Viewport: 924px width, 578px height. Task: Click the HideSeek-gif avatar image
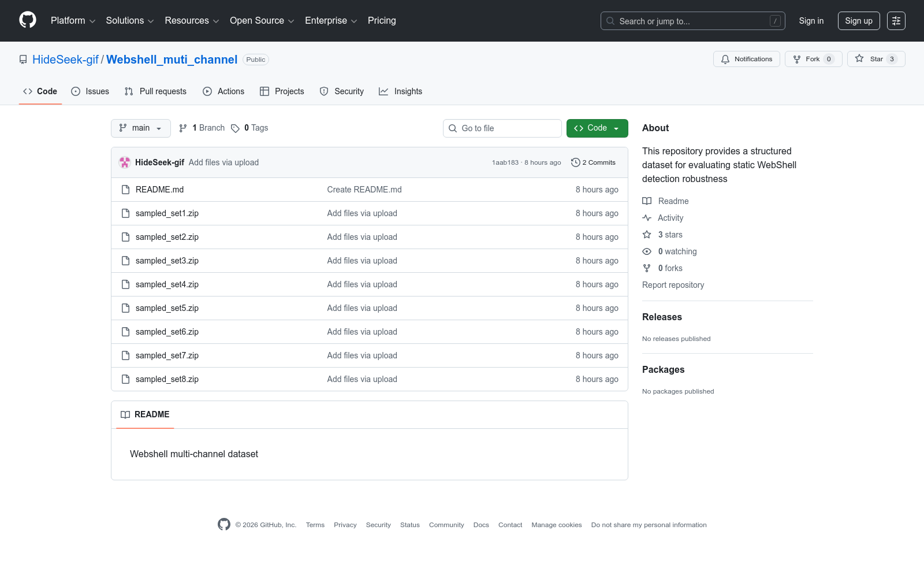pyautogui.click(x=125, y=162)
